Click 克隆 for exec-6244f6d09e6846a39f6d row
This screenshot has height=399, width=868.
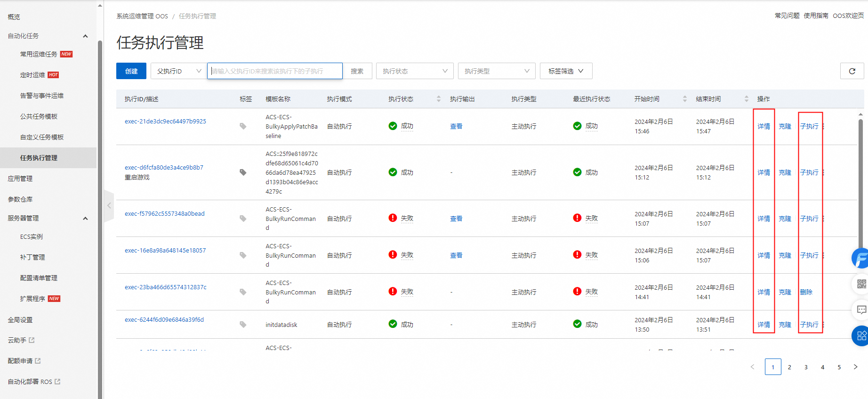(785, 325)
